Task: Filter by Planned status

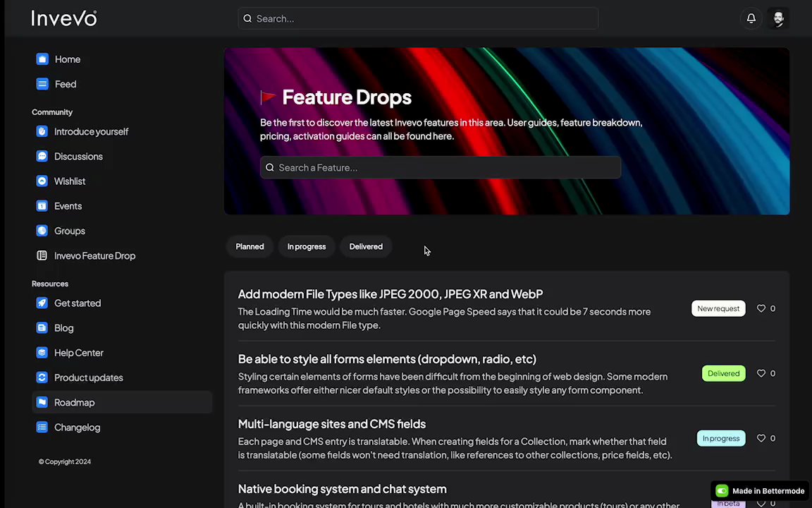Action: [x=250, y=246]
